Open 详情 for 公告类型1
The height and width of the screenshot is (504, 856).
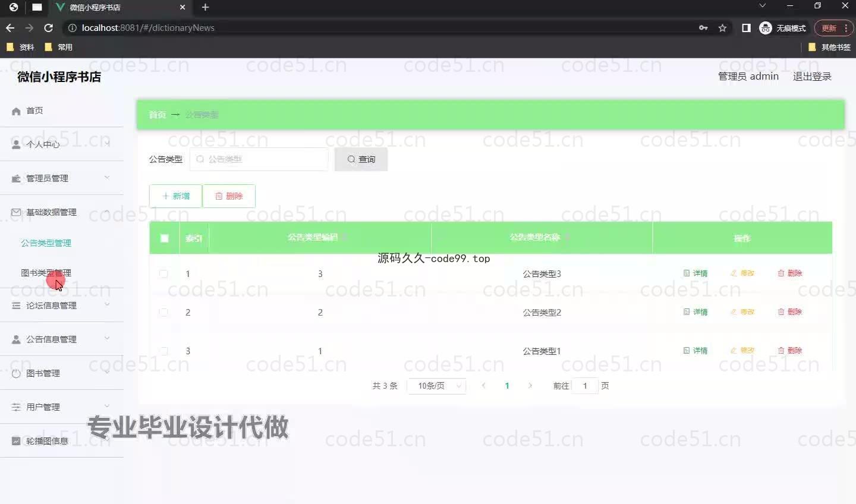(695, 351)
